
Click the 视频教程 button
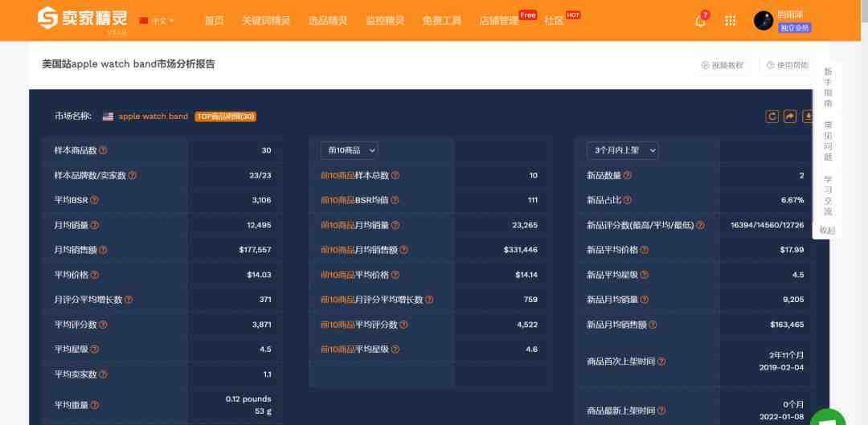click(723, 65)
